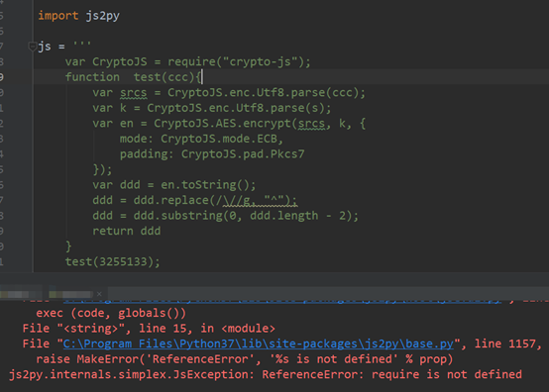The width and height of the screenshot is (549, 392).
Task: Click the return ddd statement
Action: pyautogui.click(x=127, y=232)
